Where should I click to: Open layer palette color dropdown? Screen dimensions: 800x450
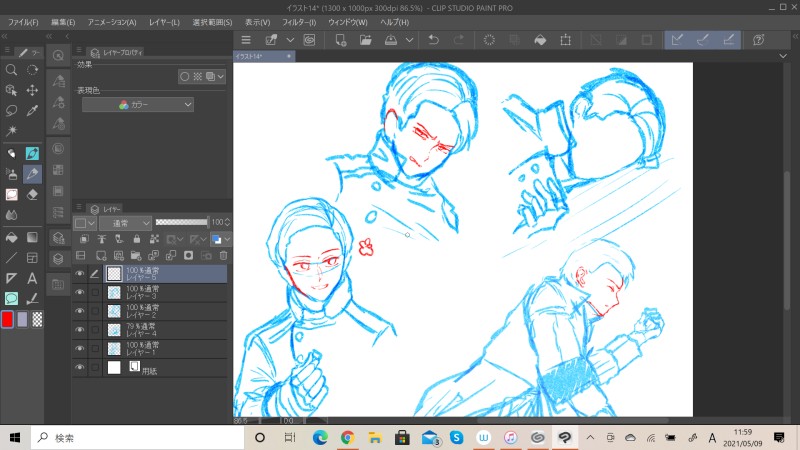pos(85,223)
